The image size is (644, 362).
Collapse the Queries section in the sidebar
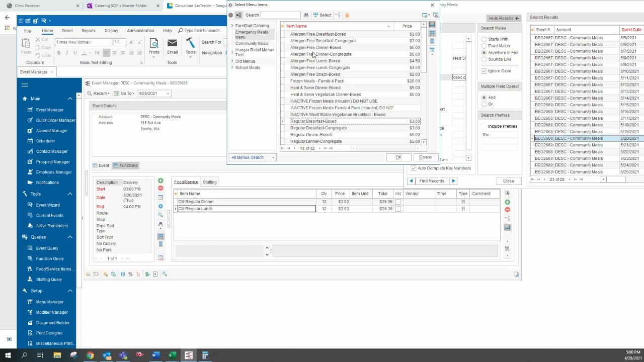pos(70,237)
